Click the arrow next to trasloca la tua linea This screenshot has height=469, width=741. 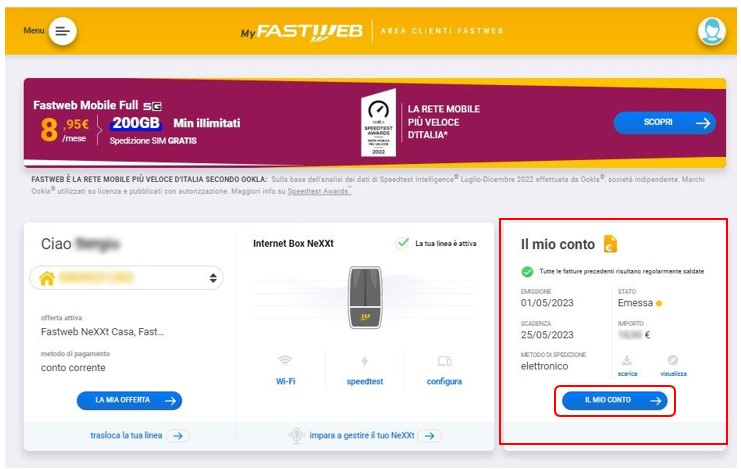click(x=178, y=436)
